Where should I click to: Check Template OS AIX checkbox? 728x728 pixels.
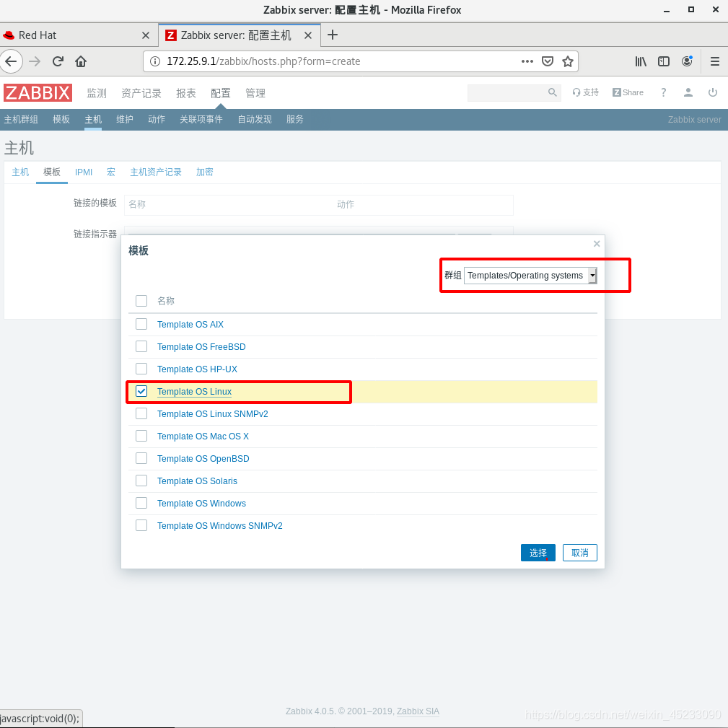click(x=141, y=324)
